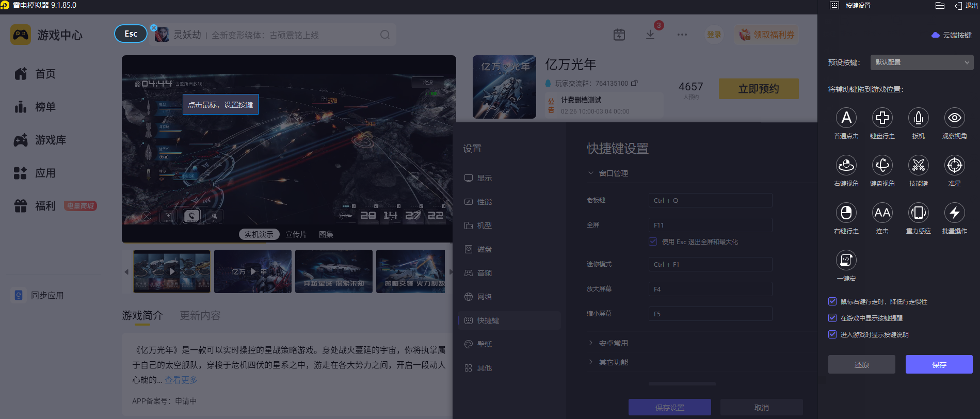Click the 批量操作 lightning icon
The height and width of the screenshot is (419, 980).
click(x=954, y=213)
